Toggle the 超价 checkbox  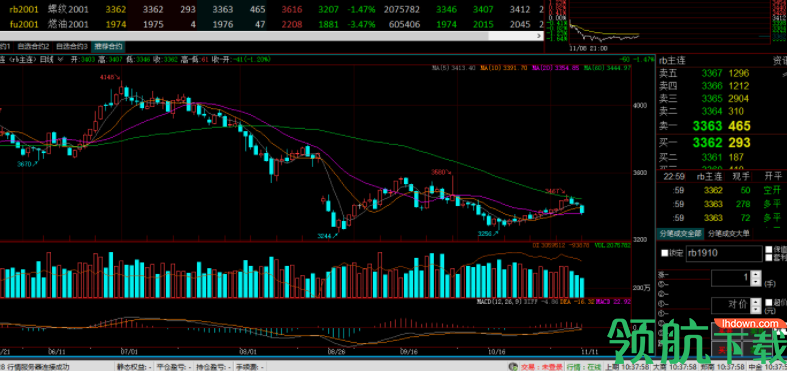pyautogui.click(x=769, y=302)
